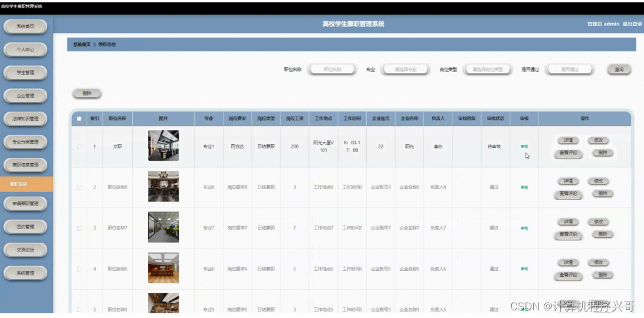Check the checkbox for row 职位名称6
644x318 pixels.
coord(79,269)
